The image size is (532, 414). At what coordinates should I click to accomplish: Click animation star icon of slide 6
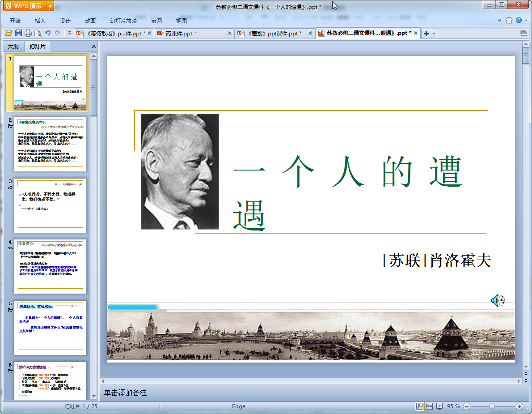coord(10,371)
